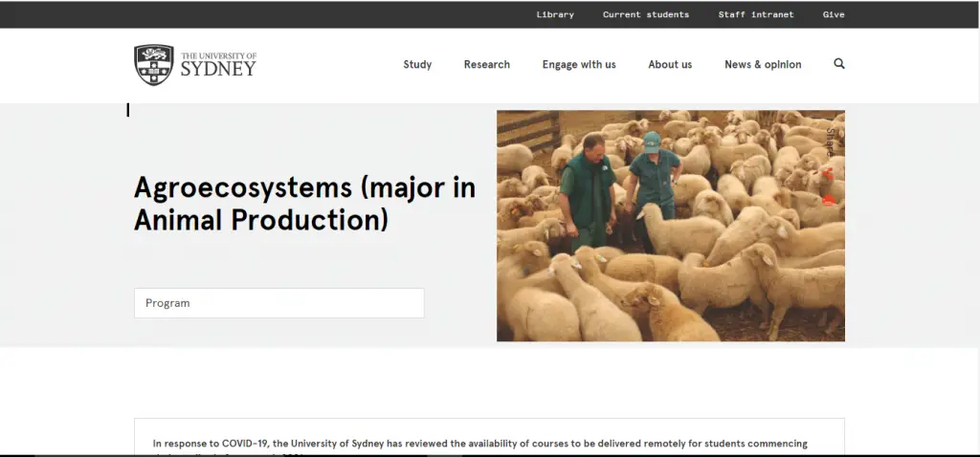Open search with the magnifier icon
This screenshot has height=457, width=980.
[x=839, y=64]
